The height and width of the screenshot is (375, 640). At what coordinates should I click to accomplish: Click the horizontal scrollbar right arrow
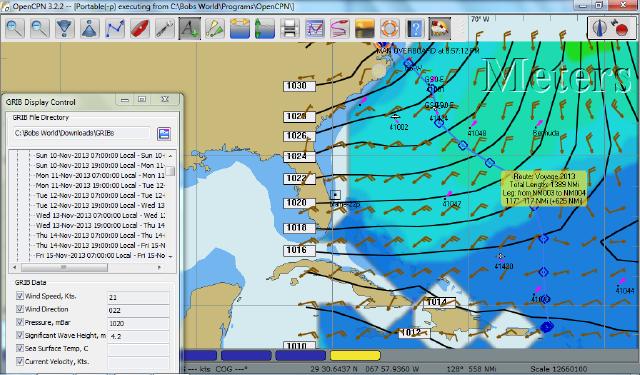(160, 267)
